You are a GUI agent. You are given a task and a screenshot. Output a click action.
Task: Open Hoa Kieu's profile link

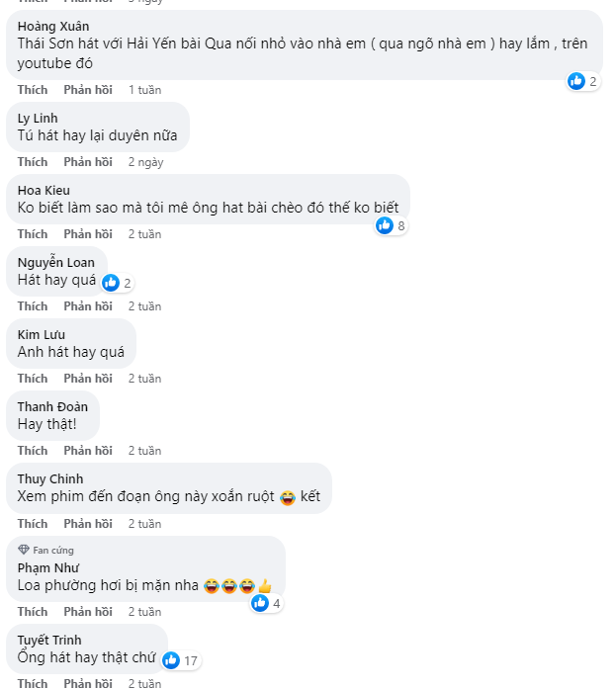tap(44, 190)
